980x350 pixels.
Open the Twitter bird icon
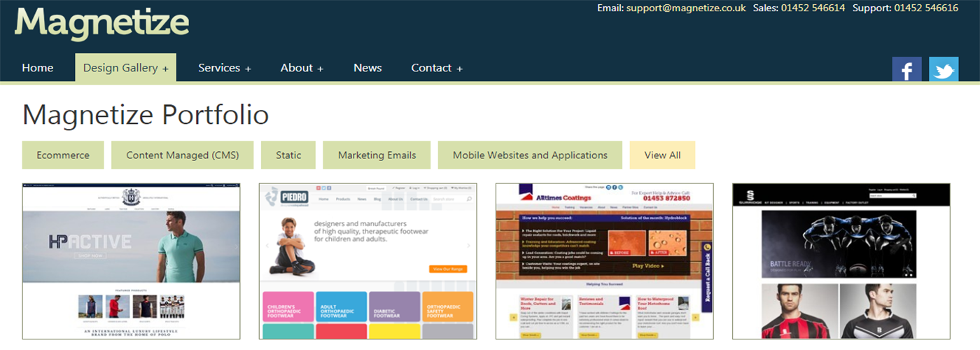[944, 69]
